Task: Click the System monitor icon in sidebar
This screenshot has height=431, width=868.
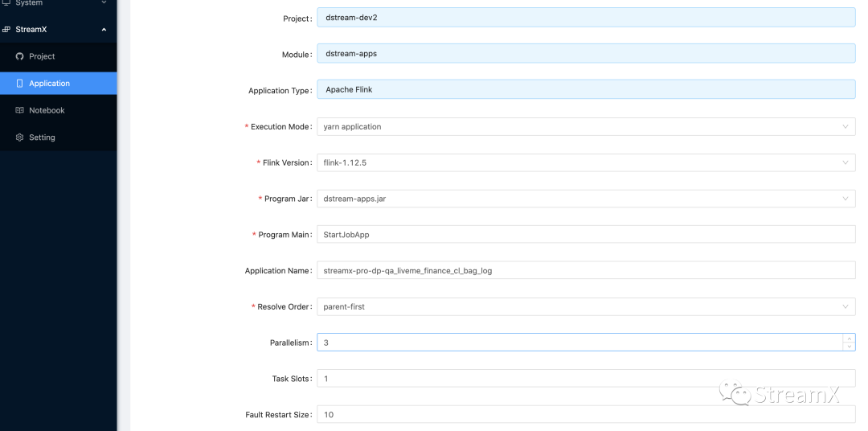Action: (7, 3)
